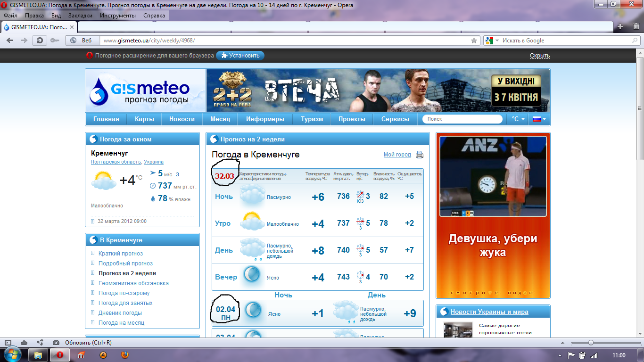Switch to the Opera taskbar button
644x362 pixels.
(60, 355)
